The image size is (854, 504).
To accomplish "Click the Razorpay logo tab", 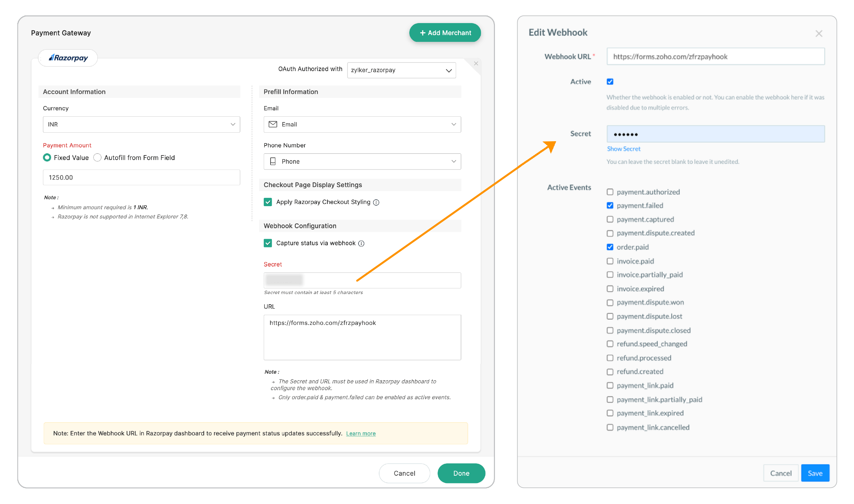I will 68,58.
